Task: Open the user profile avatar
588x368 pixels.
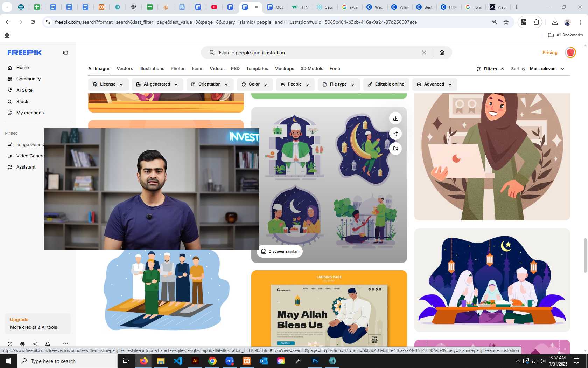Action: point(570,53)
